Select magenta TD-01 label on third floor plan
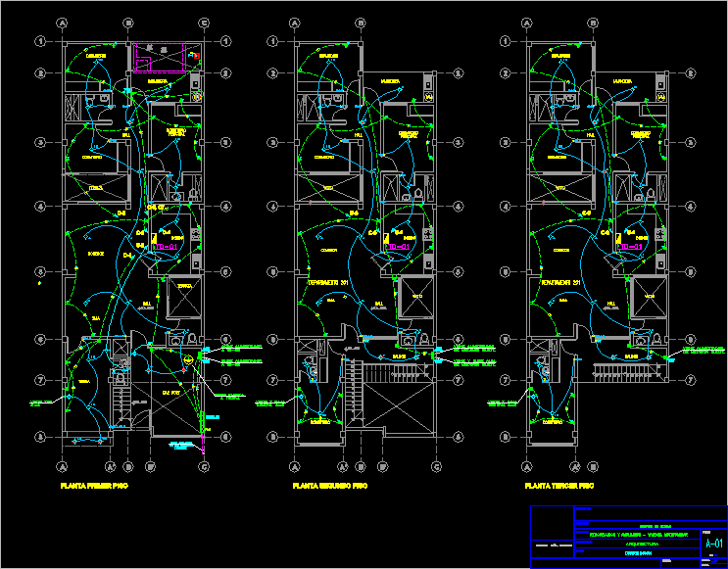Viewport: 728px width, 569px height. (630, 247)
